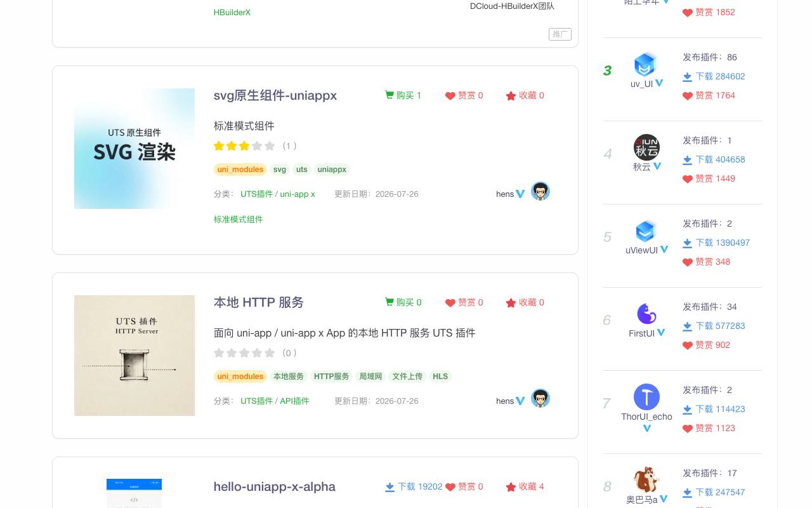Open the 本地 HTTP 服务 plugin title
This screenshot has width=812, height=508.
(259, 302)
